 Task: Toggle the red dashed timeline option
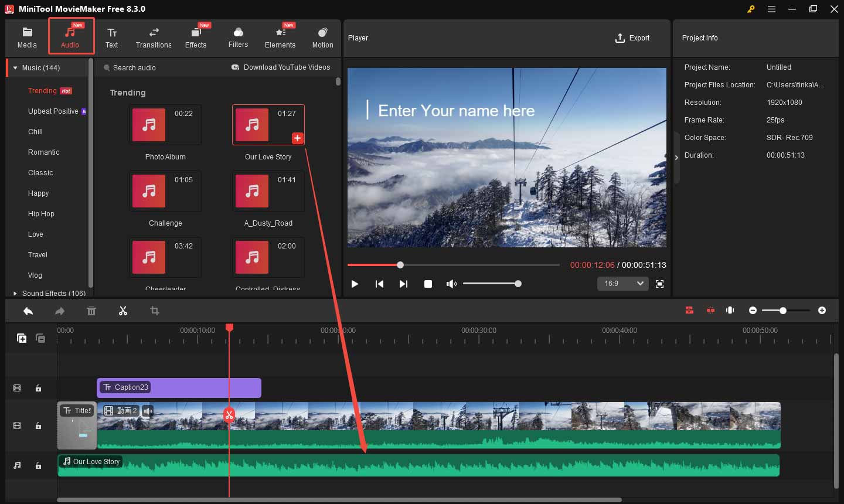710,311
